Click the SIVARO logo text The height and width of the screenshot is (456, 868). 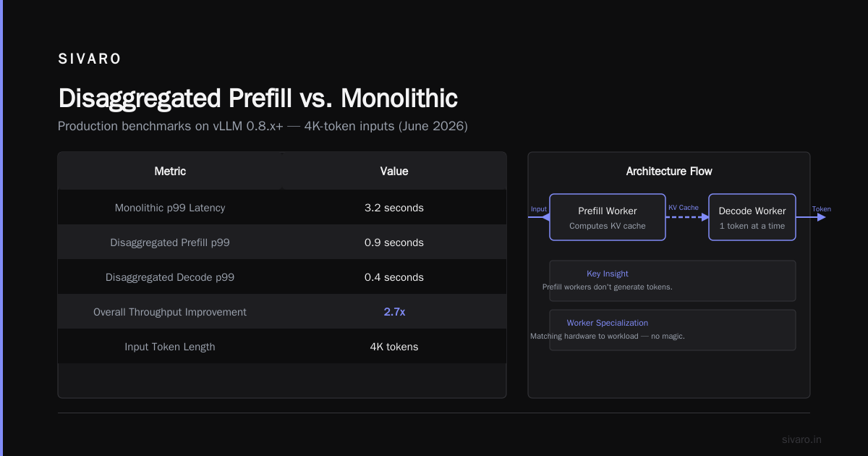(90, 59)
